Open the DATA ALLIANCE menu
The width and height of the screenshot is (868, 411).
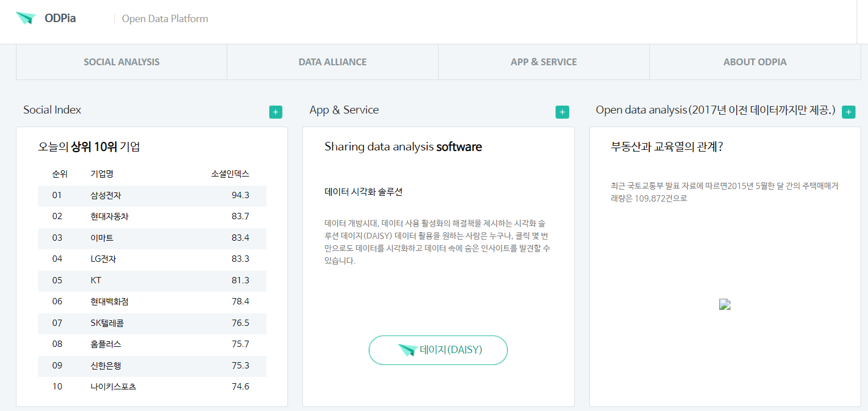click(332, 62)
